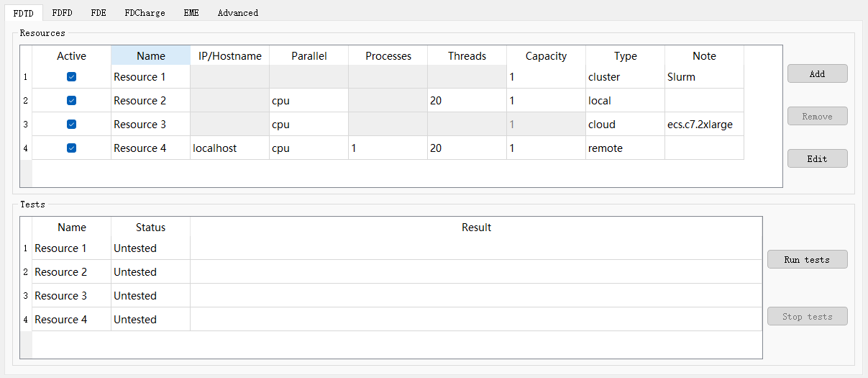
Task: Click the ecs.c7.2xlarge Note cell
Action: [x=703, y=125]
